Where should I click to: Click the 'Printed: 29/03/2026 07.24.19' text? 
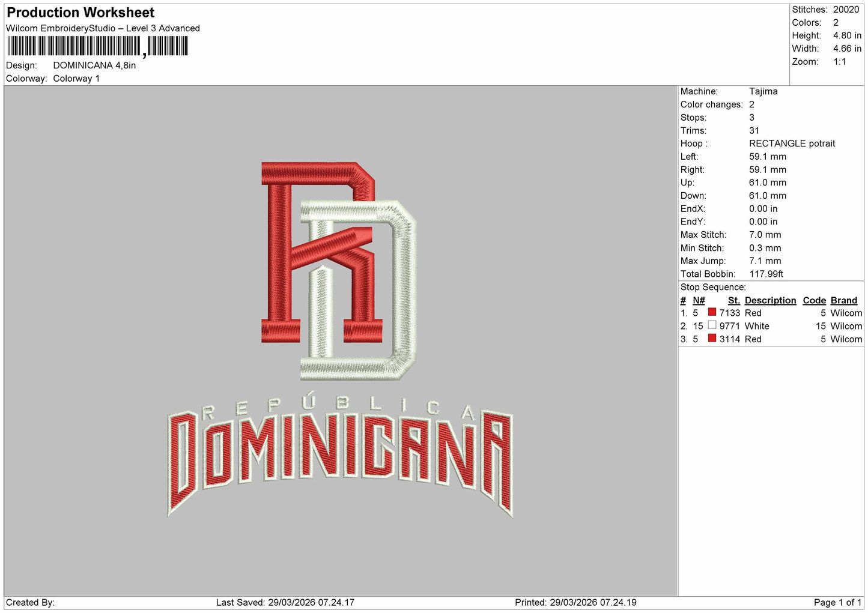coord(575,602)
